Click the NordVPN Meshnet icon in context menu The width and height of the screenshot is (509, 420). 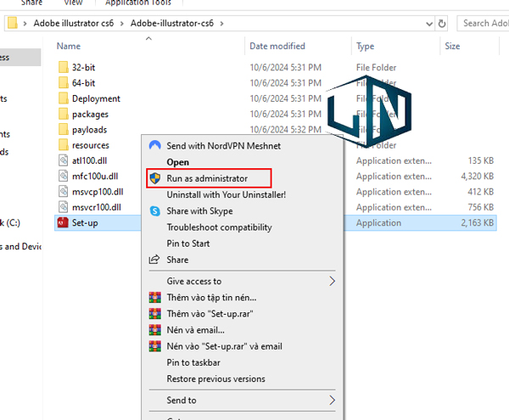pyautogui.click(x=155, y=145)
